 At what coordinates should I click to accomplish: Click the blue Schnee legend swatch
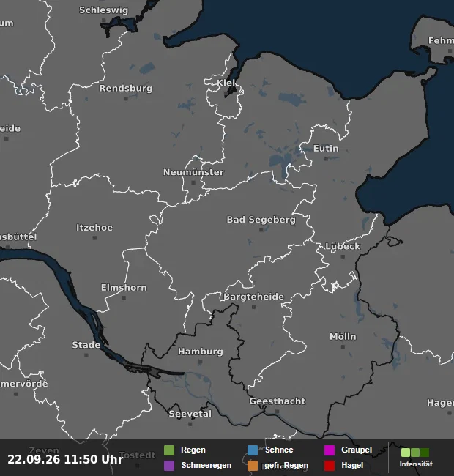[x=253, y=450]
